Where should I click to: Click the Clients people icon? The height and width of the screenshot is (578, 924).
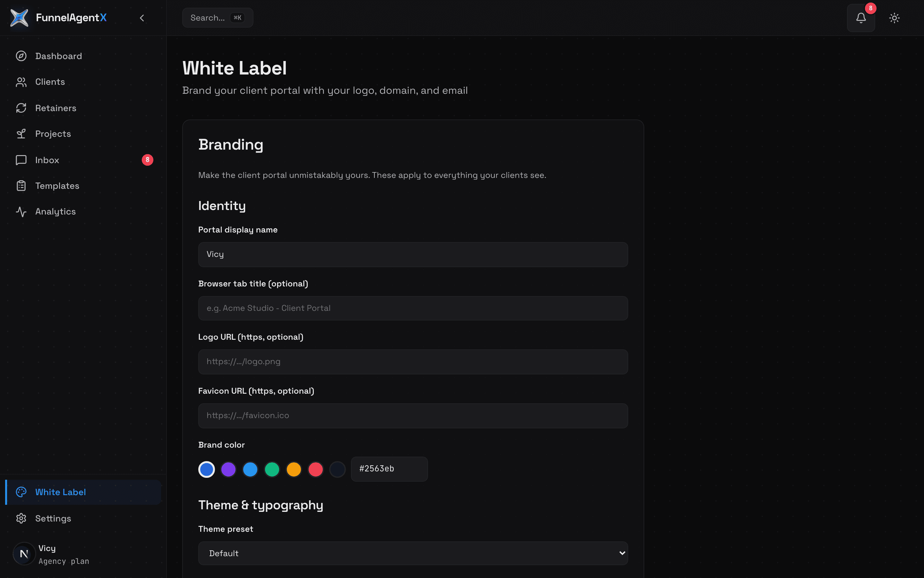tap(21, 82)
